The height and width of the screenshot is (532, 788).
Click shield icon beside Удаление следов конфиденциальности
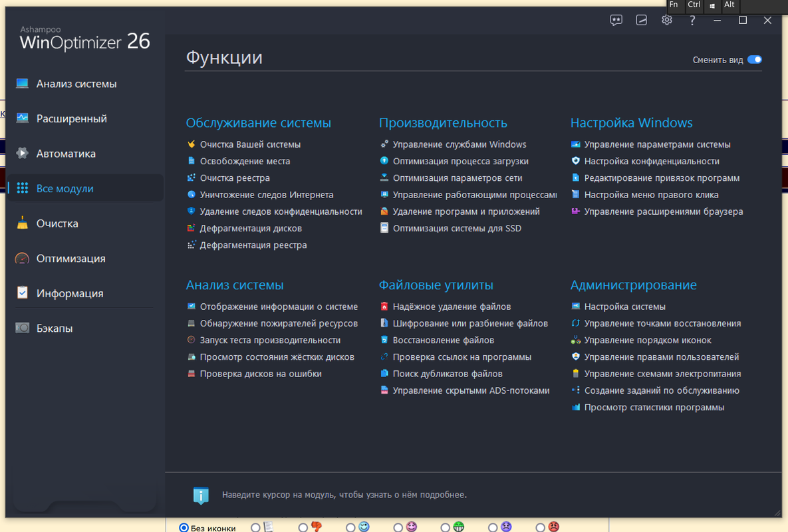point(191,211)
